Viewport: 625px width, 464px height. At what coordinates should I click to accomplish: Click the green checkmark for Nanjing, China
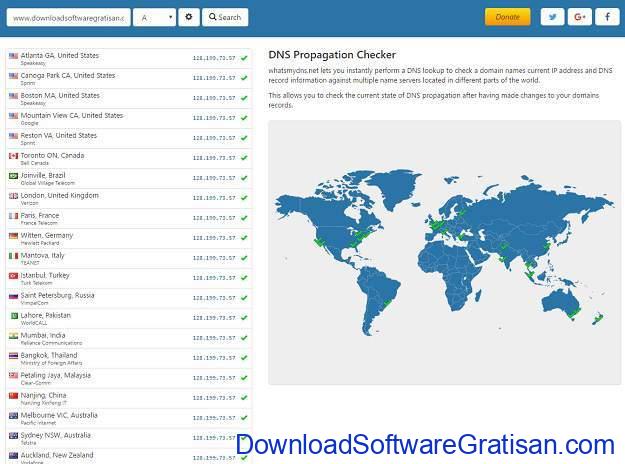click(244, 398)
